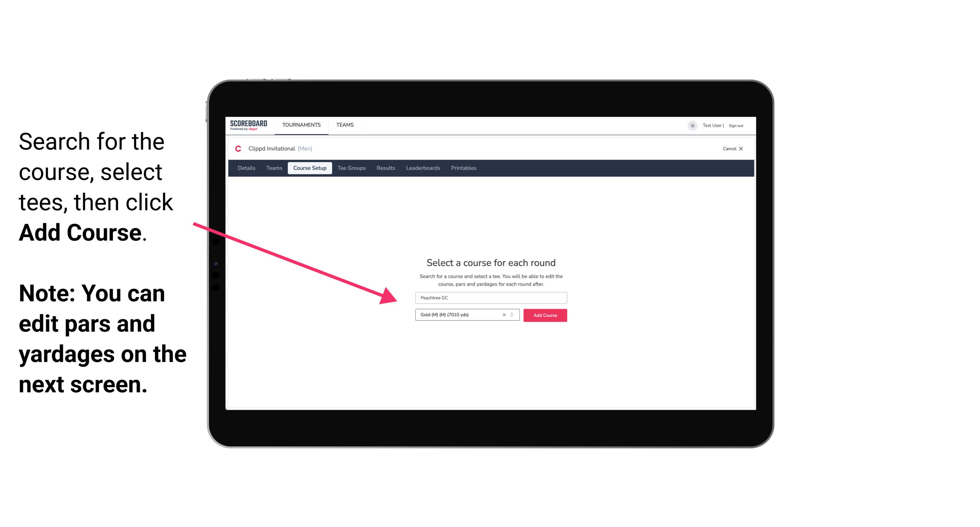Switch to the Tee Groups tab

[x=351, y=168]
